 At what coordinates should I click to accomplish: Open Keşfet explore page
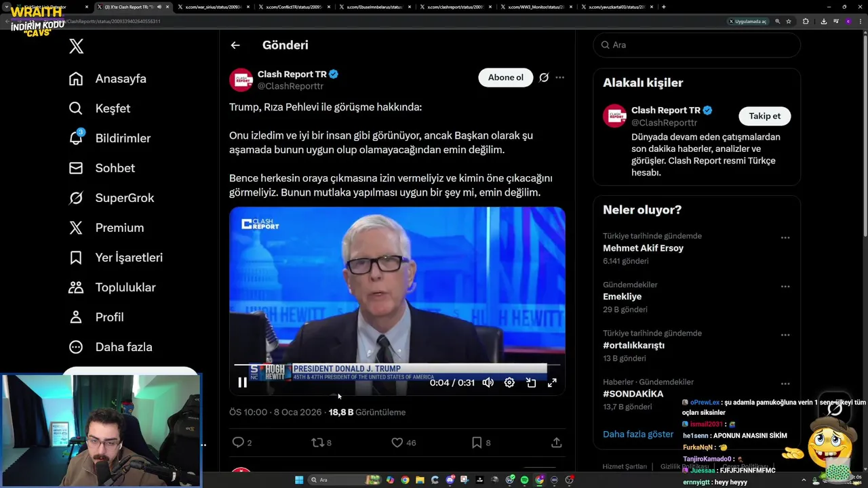100,108
